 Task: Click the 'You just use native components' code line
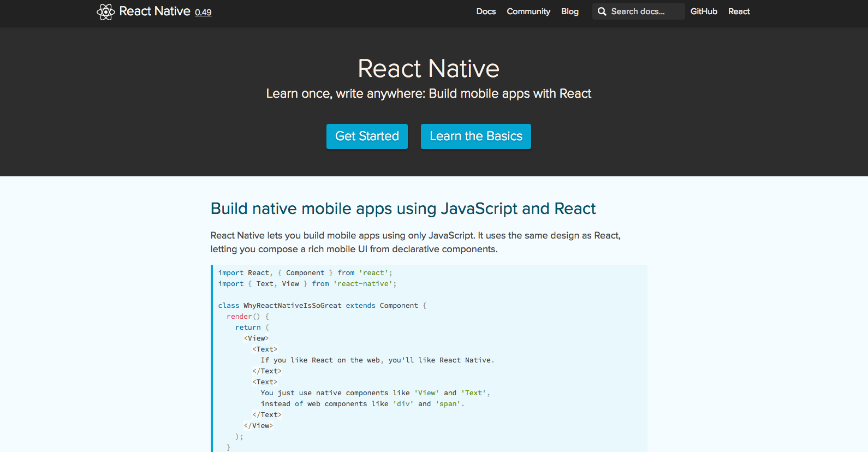point(375,393)
